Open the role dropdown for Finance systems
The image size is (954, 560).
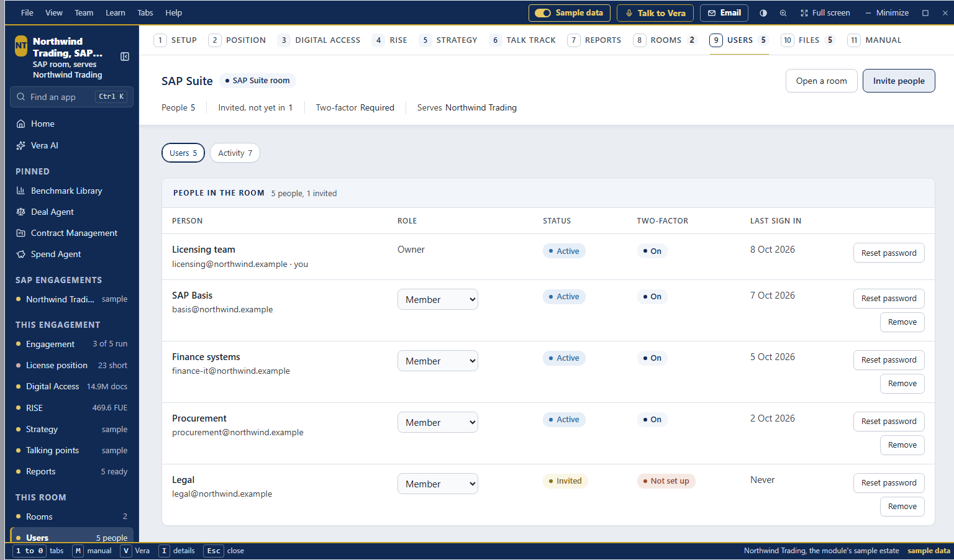coord(438,361)
